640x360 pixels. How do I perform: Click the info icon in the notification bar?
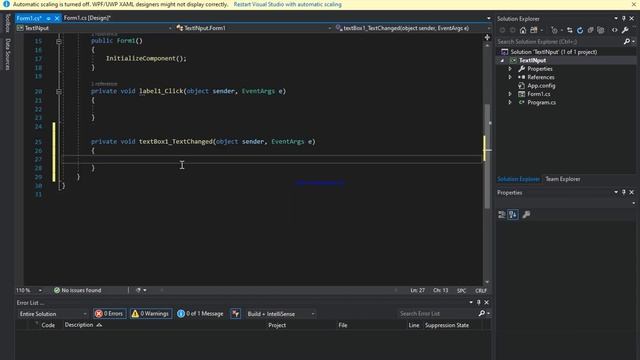coord(6,4)
